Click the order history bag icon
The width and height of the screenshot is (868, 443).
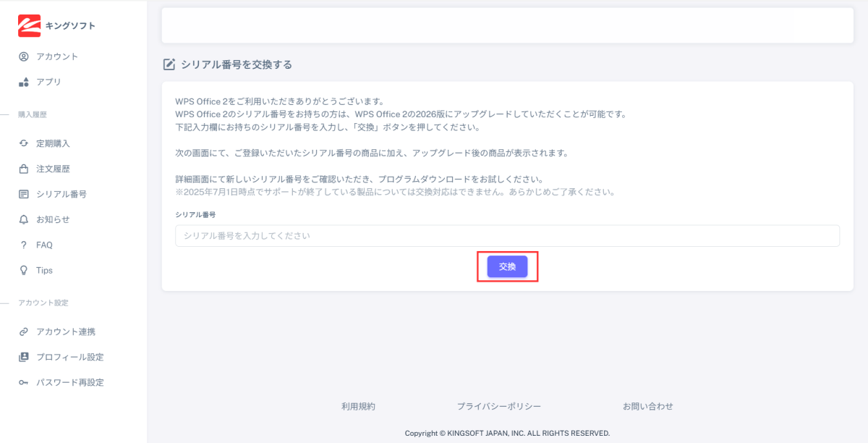point(24,169)
